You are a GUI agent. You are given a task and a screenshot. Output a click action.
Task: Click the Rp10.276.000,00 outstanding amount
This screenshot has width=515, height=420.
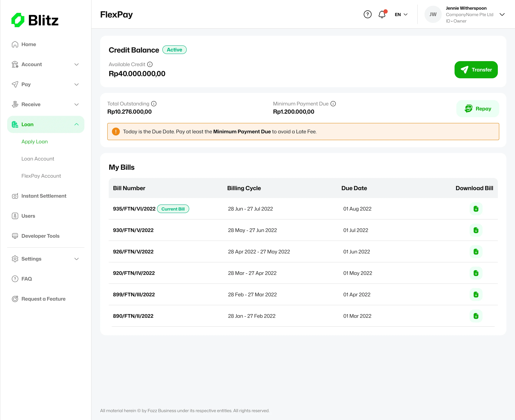tap(129, 112)
